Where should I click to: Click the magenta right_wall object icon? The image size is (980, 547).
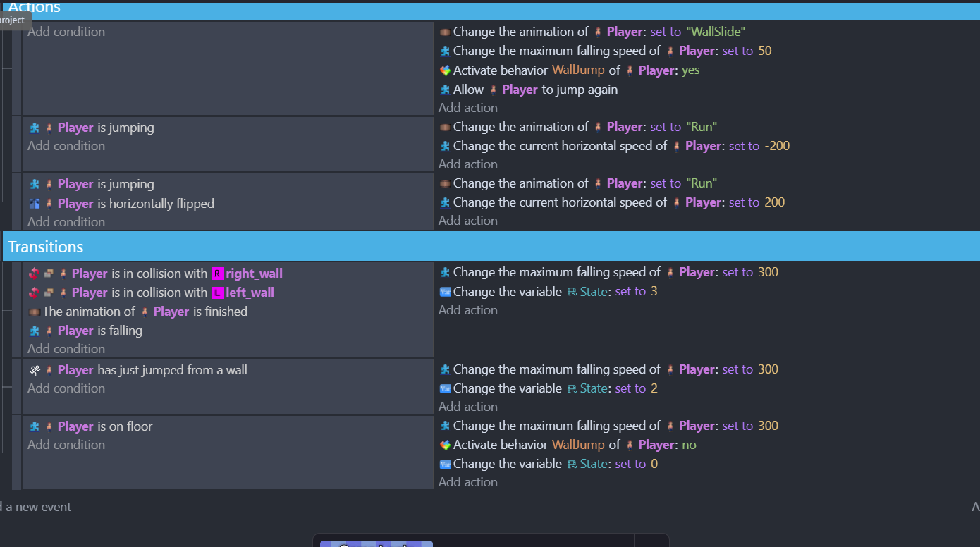pyautogui.click(x=217, y=273)
